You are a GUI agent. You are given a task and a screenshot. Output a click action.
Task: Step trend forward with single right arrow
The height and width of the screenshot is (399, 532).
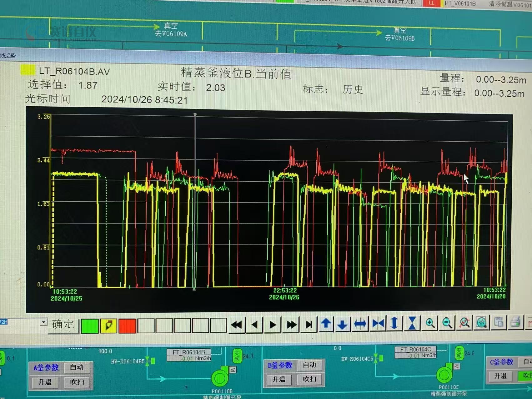click(x=273, y=325)
